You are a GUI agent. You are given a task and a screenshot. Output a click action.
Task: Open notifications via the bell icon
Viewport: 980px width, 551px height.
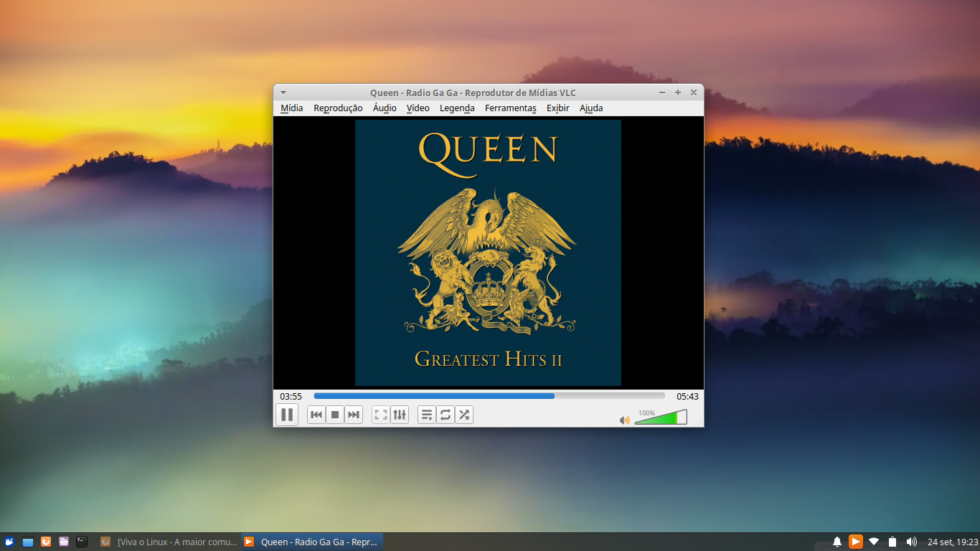point(837,542)
